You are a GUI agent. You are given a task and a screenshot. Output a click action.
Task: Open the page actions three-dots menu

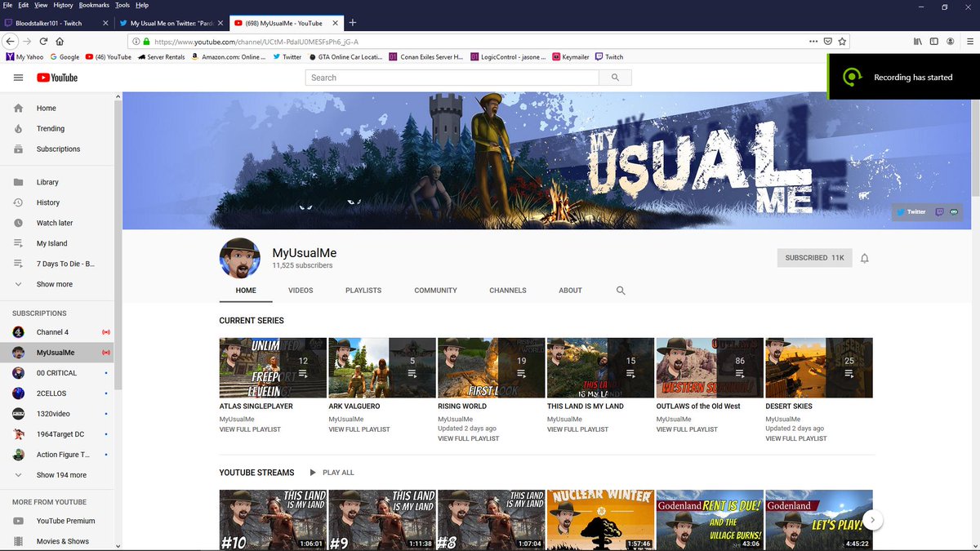tap(813, 41)
